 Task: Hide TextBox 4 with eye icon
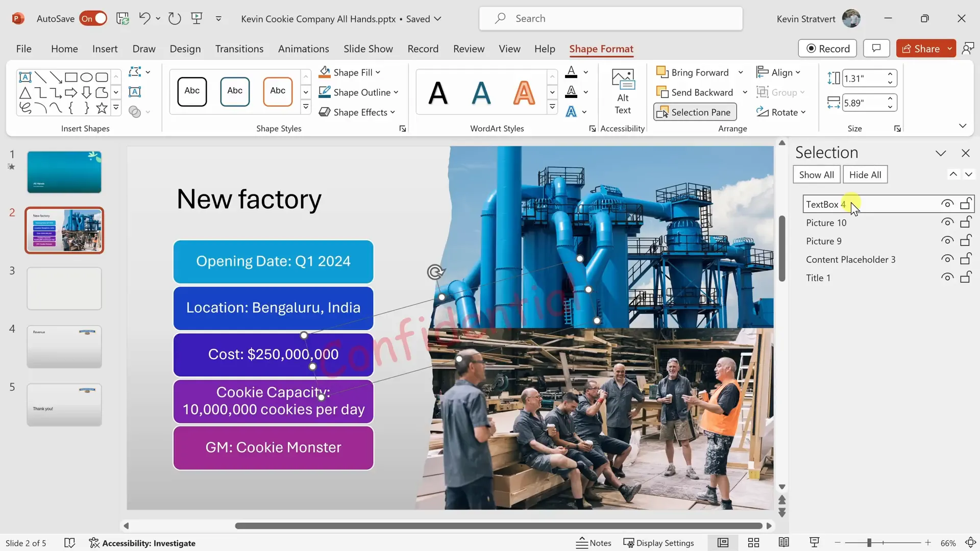[x=947, y=204]
